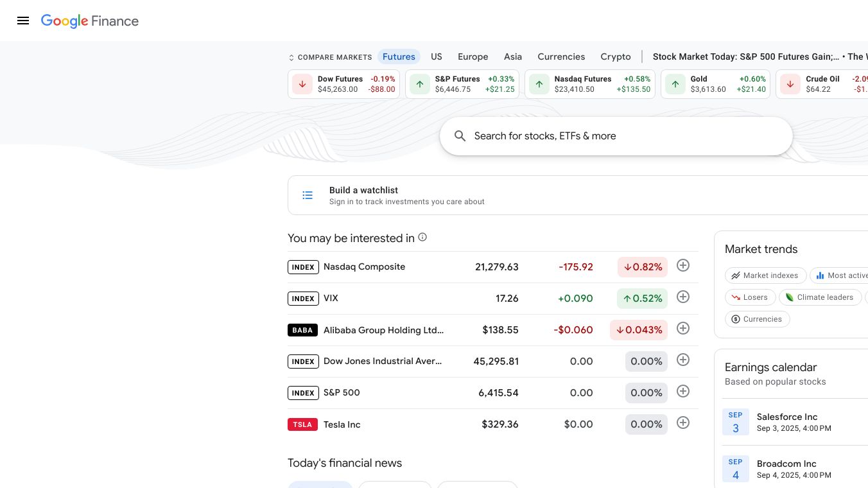
Task: Add VIX index to watchlist
Action: pos(683,297)
